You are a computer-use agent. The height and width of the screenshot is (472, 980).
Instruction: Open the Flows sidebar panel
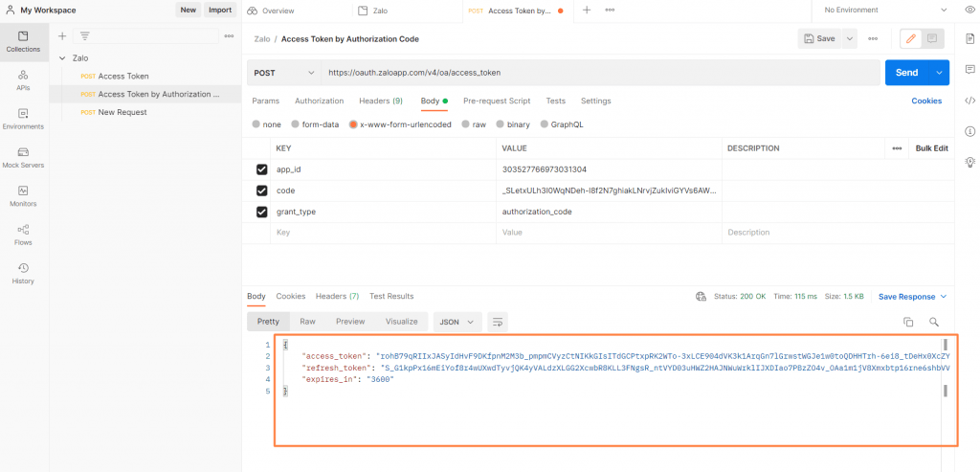click(x=23, y=236)
